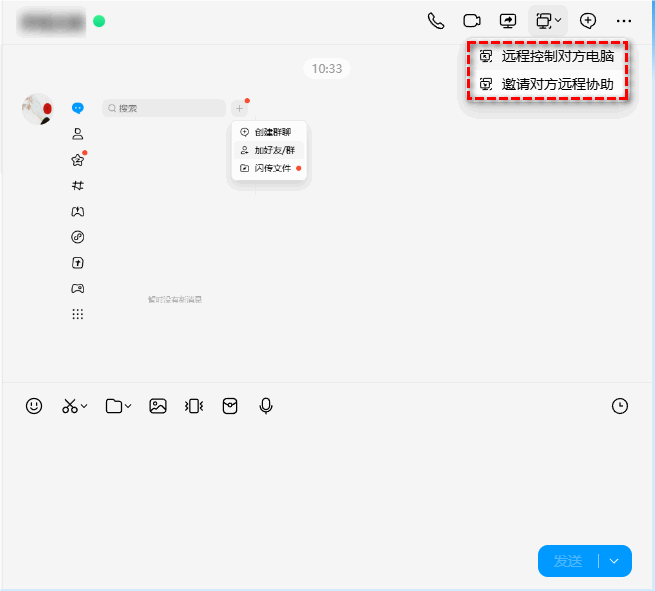This screenshot has width=655, height=591.
Task: Click the circled plus icon in header
Action: 588,20
